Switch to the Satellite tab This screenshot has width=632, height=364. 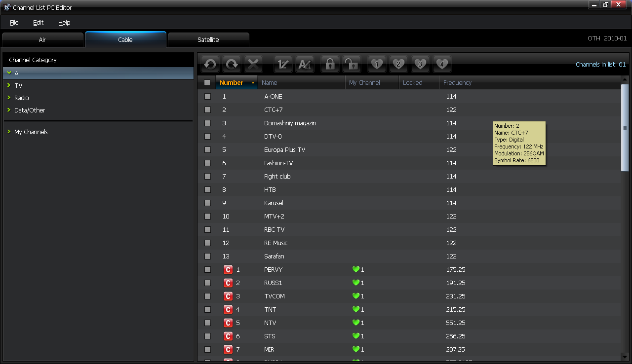coord(208,40)
